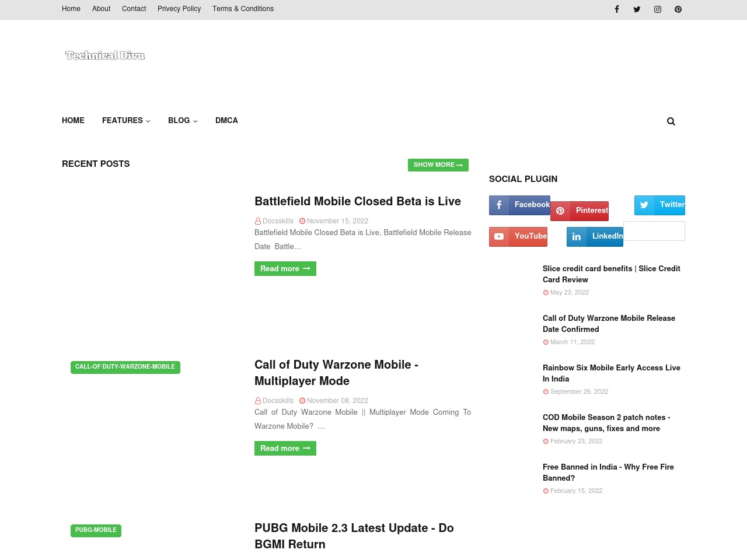Open Pinterest social plugin button

click(x=580, y=211)
